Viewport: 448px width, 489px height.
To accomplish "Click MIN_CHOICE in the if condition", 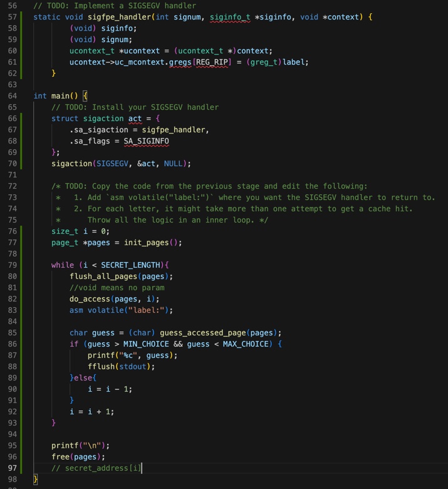I will [x=146, y=344].
